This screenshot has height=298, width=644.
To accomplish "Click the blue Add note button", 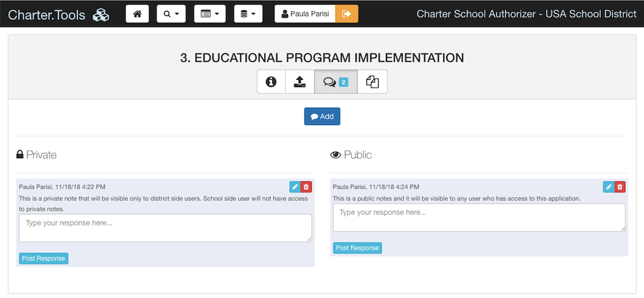I will click(x=322, y=117).
